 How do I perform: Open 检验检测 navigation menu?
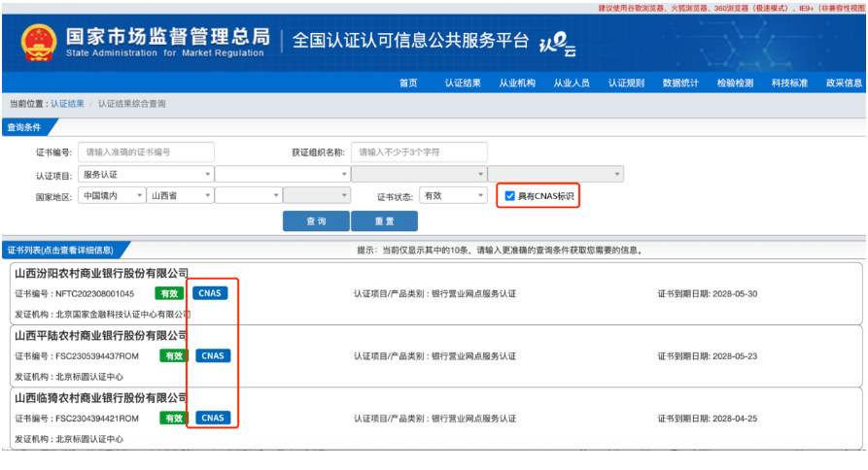click(x=735, y=83)
